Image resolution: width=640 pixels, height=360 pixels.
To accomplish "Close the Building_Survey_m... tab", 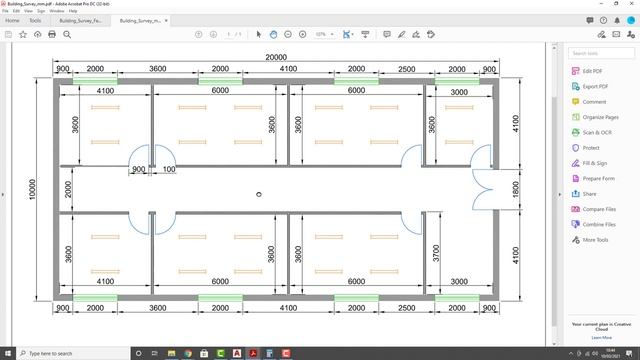I will (x=166, y=20).
